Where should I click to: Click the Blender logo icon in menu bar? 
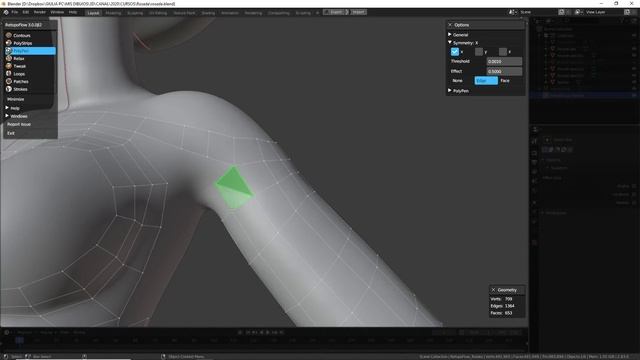[6, 12]
